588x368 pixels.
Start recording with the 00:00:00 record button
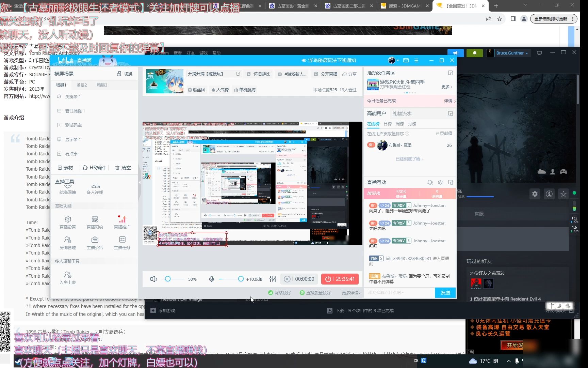coord(299,279)
